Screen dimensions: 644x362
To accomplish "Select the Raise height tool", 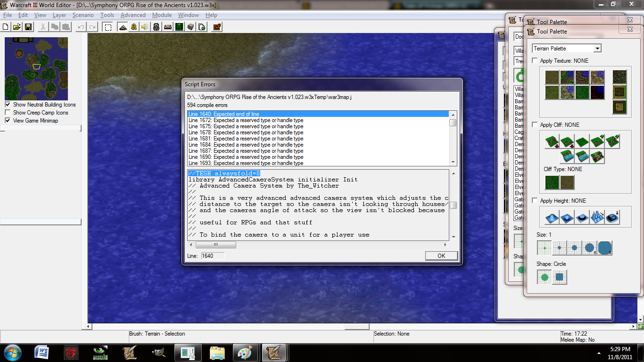I will pyautogui.click(x=552, y=217).
